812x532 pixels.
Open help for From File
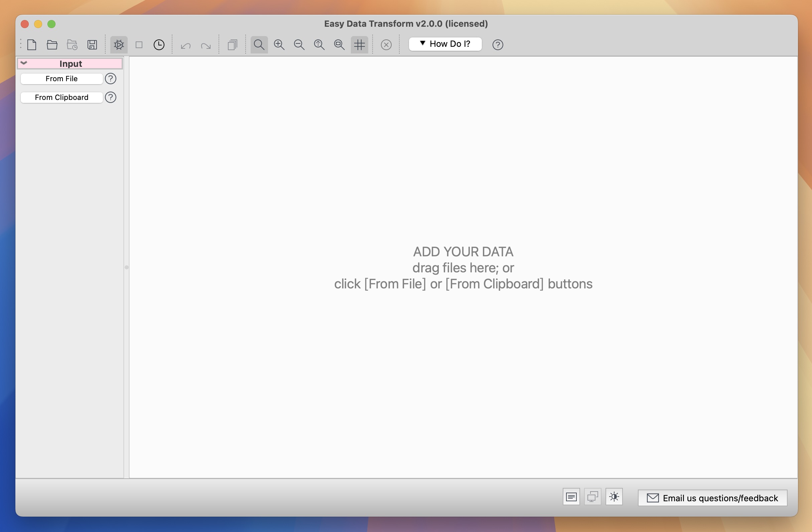(x=111, y=79)
